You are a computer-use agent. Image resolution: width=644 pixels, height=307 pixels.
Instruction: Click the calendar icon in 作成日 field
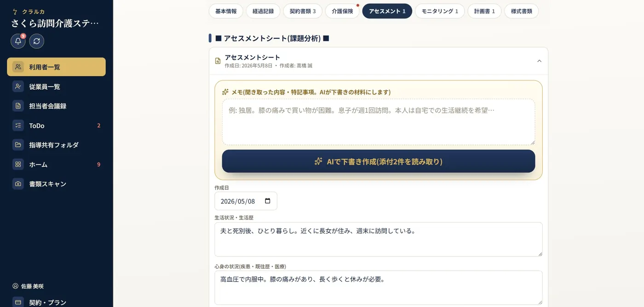pos(268,201)
